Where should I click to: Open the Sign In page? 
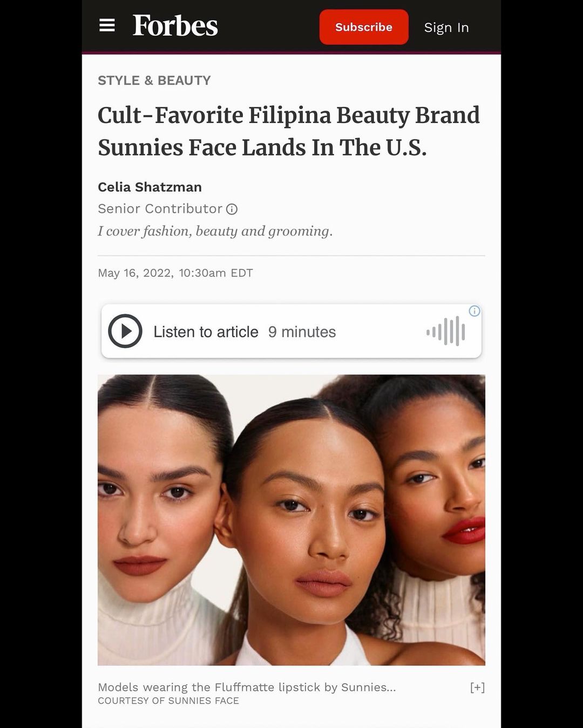(x=446, y=28)
